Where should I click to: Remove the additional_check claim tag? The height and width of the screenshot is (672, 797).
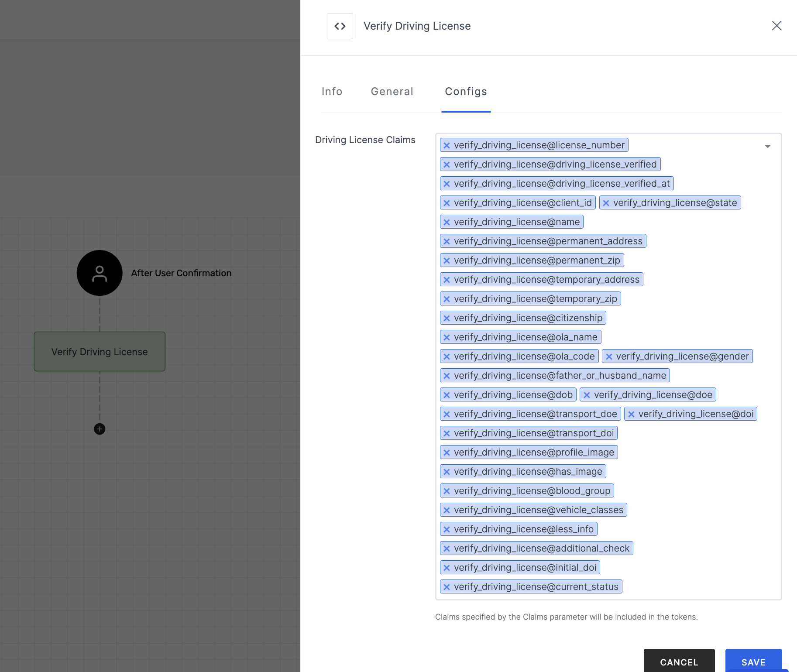(447, 549)
